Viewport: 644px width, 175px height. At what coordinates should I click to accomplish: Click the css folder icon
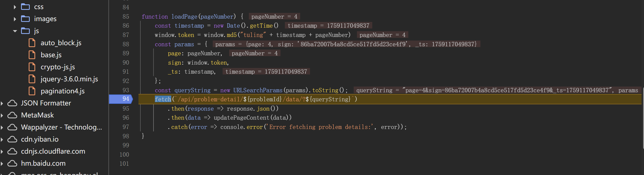click(25, 7)
